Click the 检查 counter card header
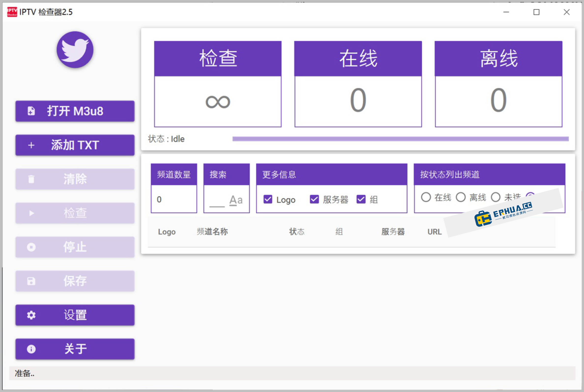Viewport: 584px width, 392px height. pyautogui.click(x=218, y=58)
